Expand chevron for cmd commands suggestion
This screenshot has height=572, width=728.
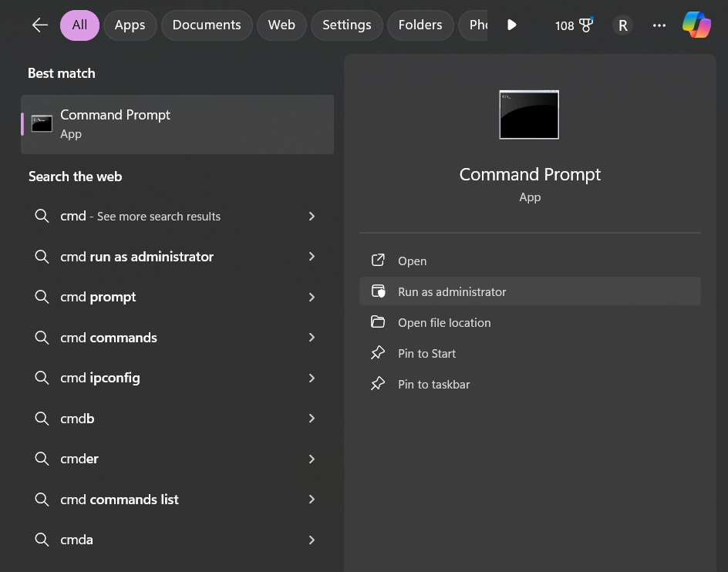click(x=312, y=338)
